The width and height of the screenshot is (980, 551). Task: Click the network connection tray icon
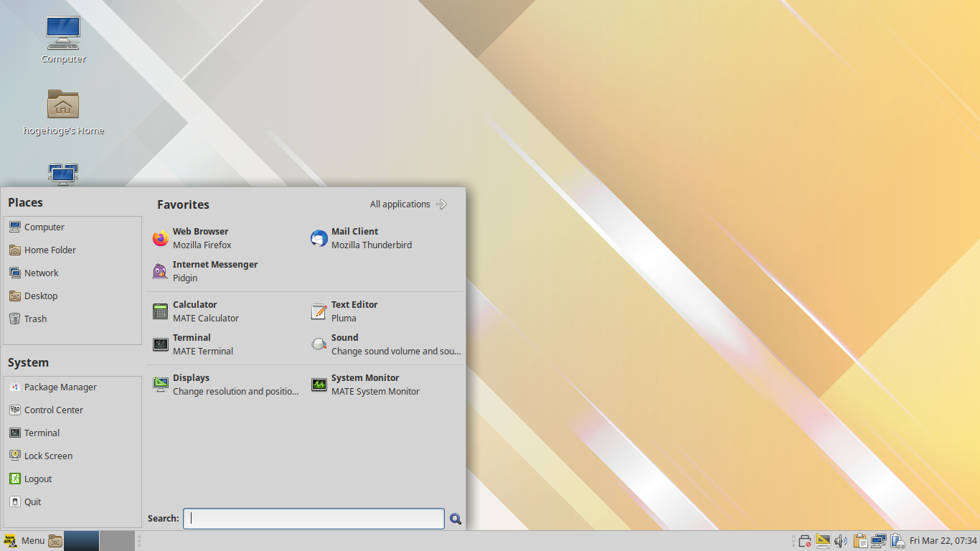(879, 541)
